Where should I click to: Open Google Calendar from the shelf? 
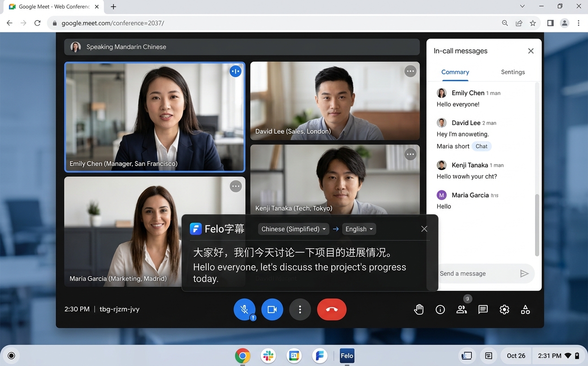click(294, 356)
